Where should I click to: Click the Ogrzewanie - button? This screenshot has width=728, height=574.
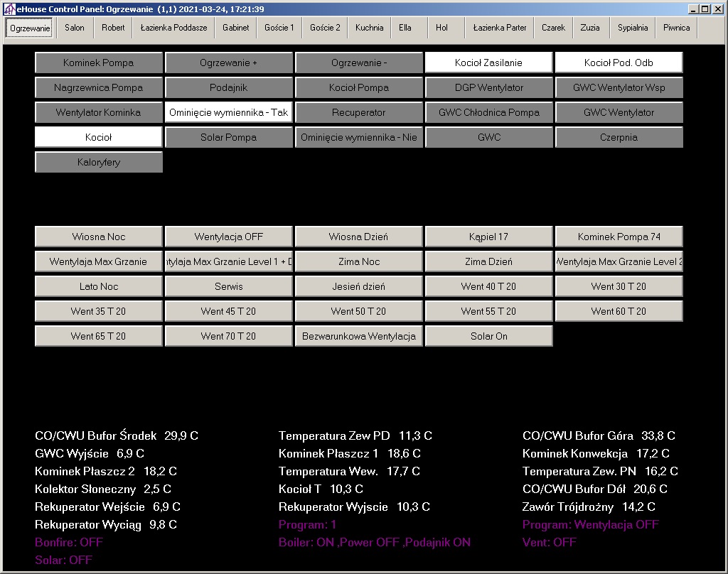(x=358, y=63)
